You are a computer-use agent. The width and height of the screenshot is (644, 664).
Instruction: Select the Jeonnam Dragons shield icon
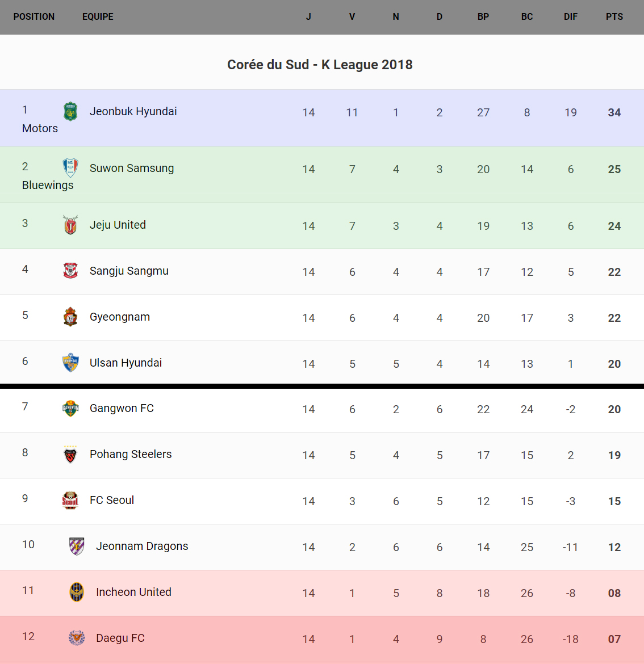click(x=77, y=546)
